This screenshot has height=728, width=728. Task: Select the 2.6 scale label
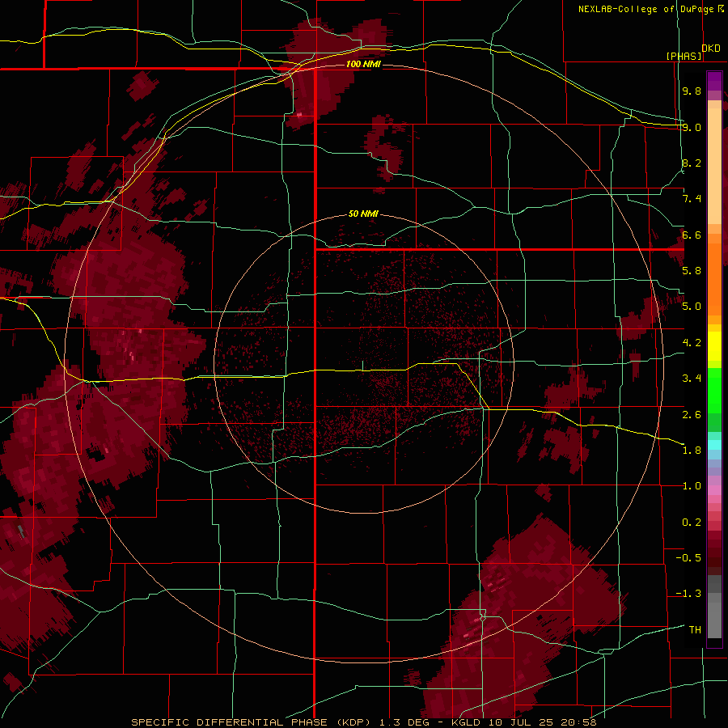pos(692,415)
